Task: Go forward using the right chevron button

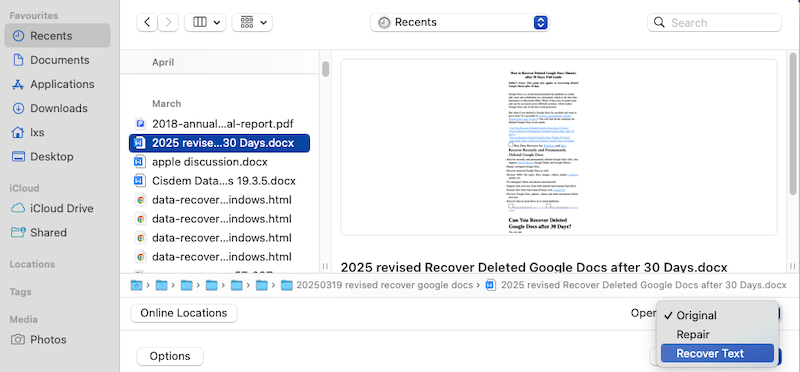Action: pyautogui.click(x=168, y=22)
